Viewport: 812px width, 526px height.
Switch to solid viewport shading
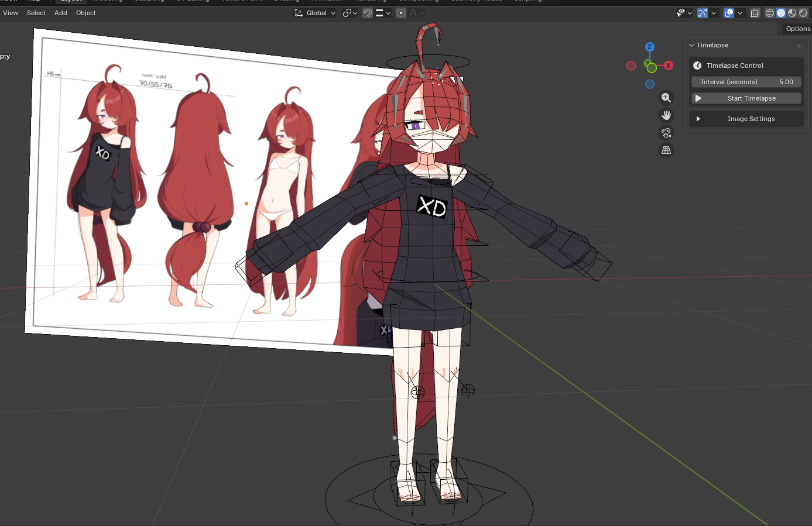tap(781, 13)
